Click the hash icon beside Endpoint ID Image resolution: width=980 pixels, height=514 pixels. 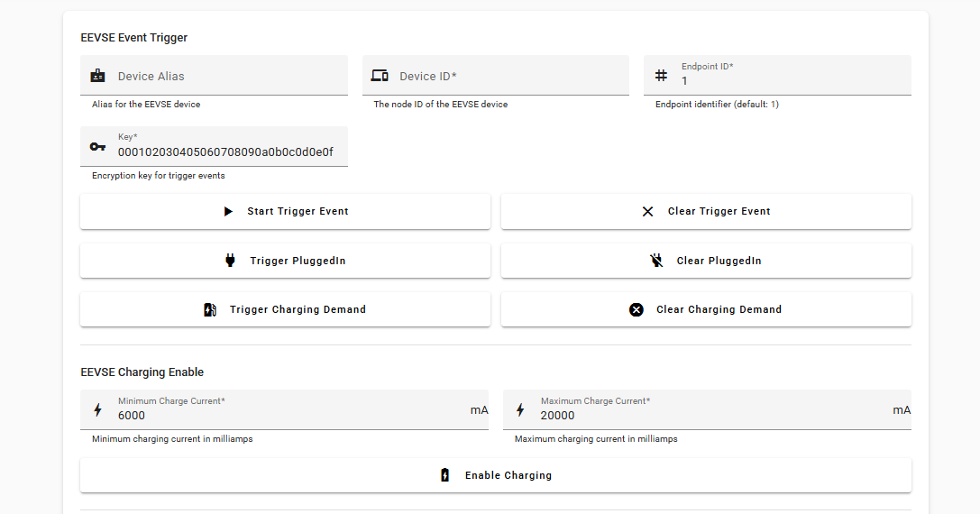click(x=661, y=76)
